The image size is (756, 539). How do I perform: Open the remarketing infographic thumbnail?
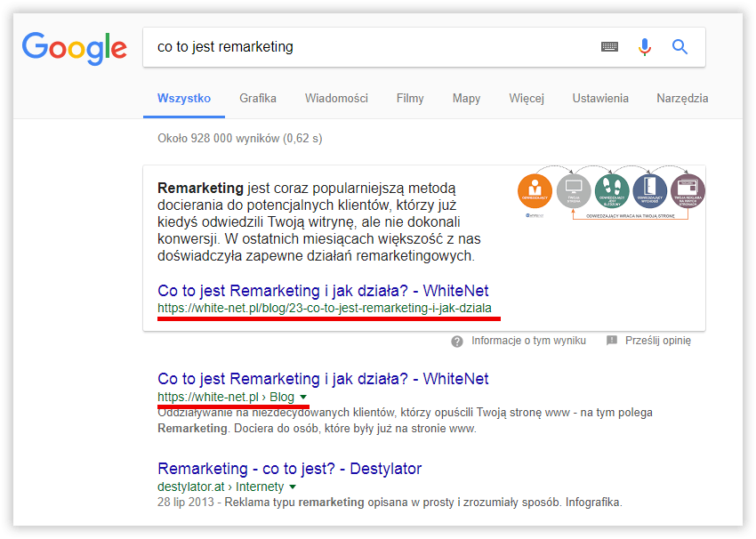[611, 192]
